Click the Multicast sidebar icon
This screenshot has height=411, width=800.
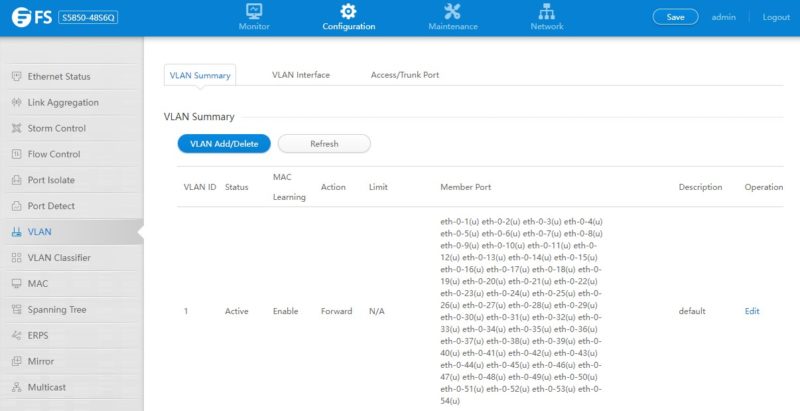[x=16, y=387]
